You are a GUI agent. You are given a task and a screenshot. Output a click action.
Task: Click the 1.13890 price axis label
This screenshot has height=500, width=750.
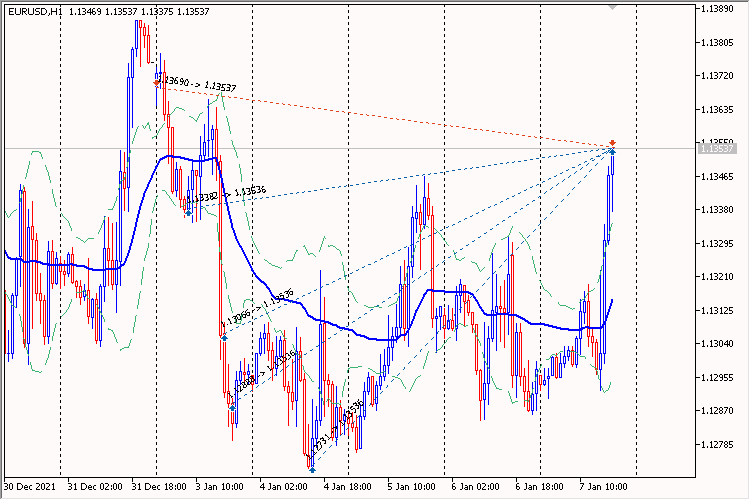(717, 9)
